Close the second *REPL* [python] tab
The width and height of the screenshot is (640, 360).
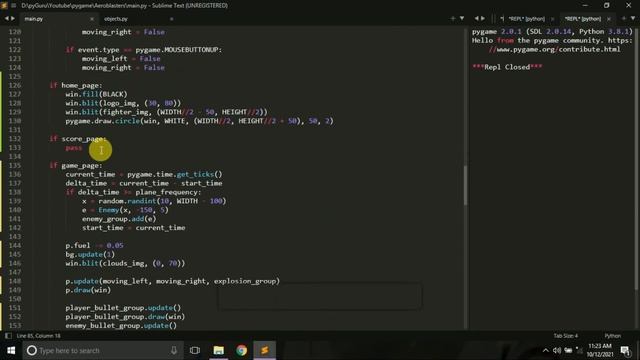pyautogui.click(x=609, y=19)
